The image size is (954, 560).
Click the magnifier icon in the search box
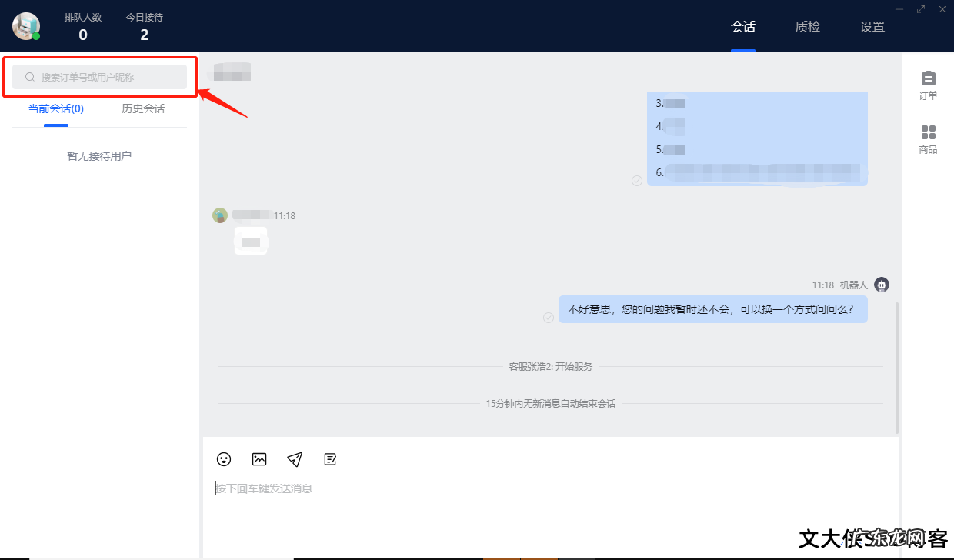(x=29, y=77)
